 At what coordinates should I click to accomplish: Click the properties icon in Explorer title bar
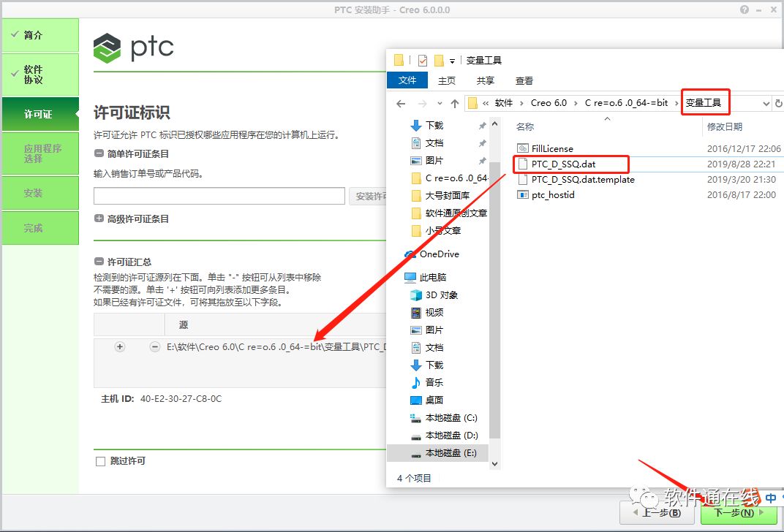pyautogui.click(x=423, y=61)
